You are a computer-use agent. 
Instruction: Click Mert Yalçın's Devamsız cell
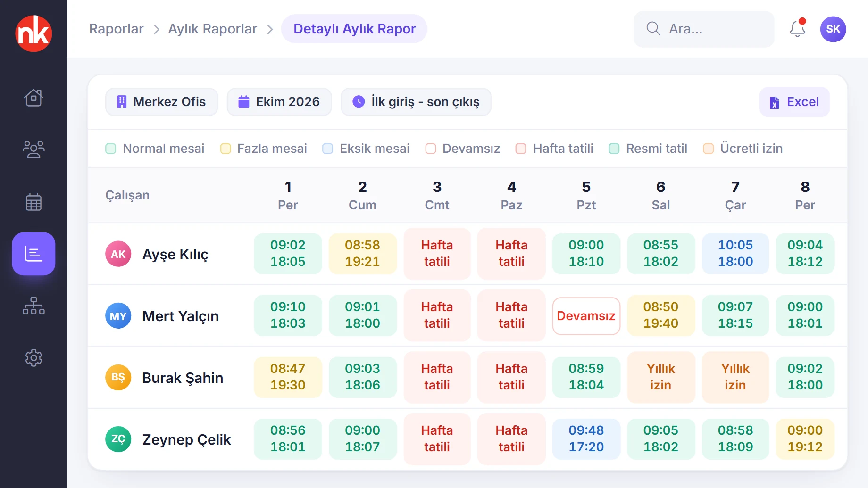586,316
